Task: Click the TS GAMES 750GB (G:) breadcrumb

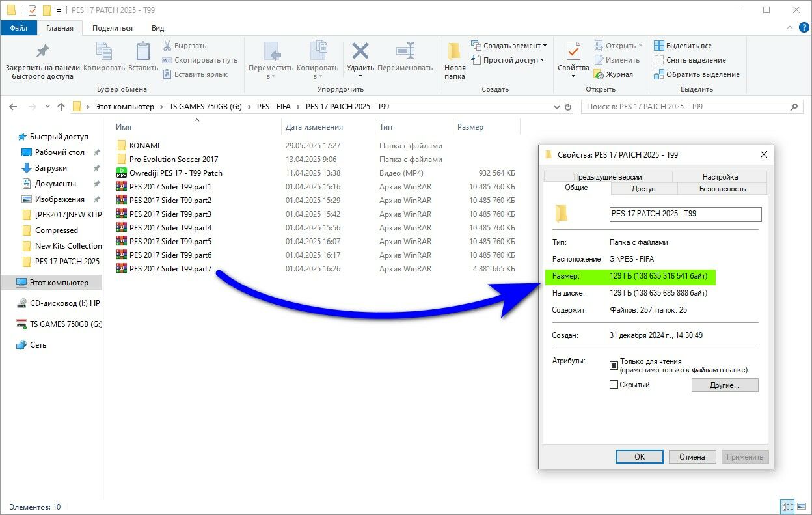Action: (x=205, y=107)
